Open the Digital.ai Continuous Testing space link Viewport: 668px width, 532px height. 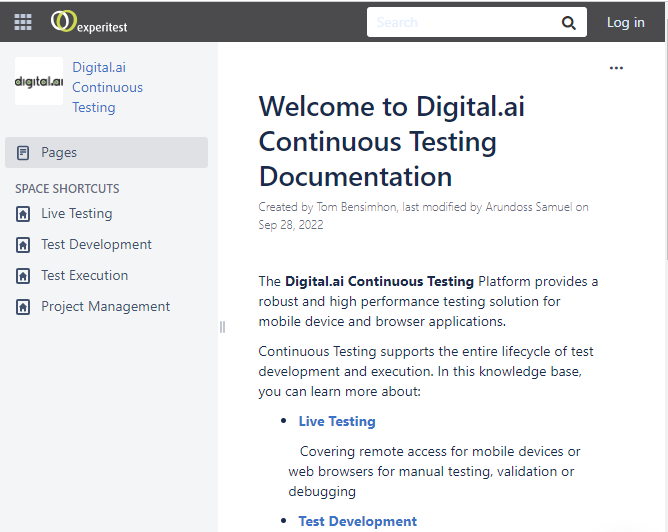(x=107, y=87)
